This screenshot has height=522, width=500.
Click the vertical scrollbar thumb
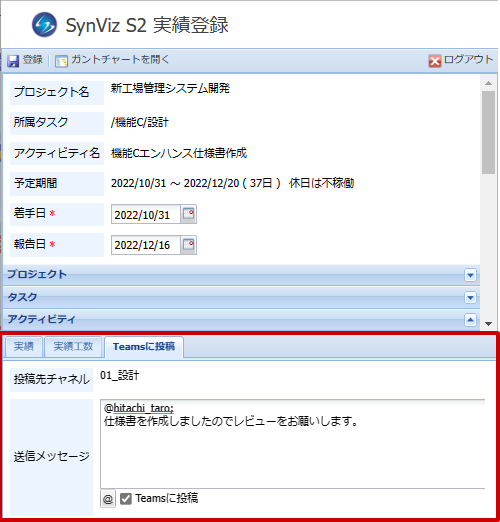tap(489, 132)
